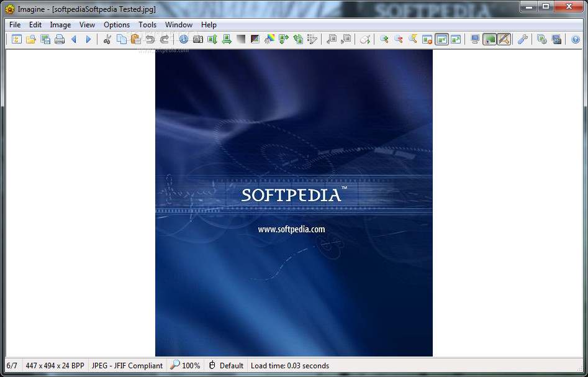Zoom out with red minus magnifier

point(398,39)
